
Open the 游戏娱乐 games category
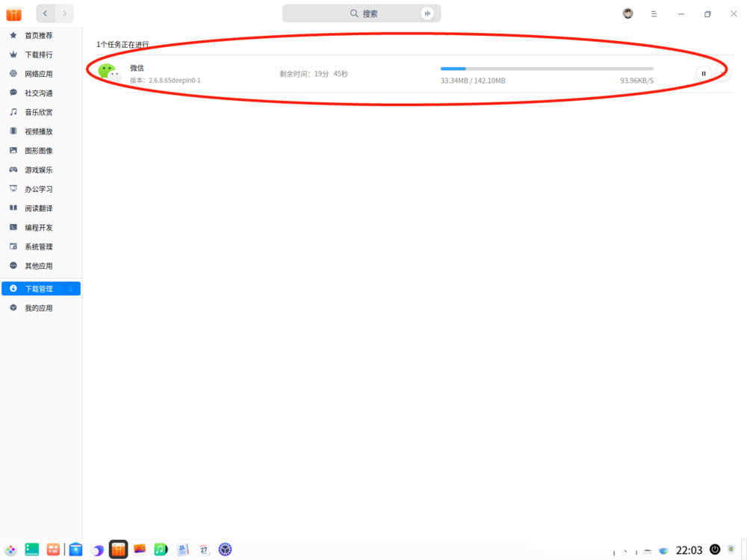coord(39,169)
